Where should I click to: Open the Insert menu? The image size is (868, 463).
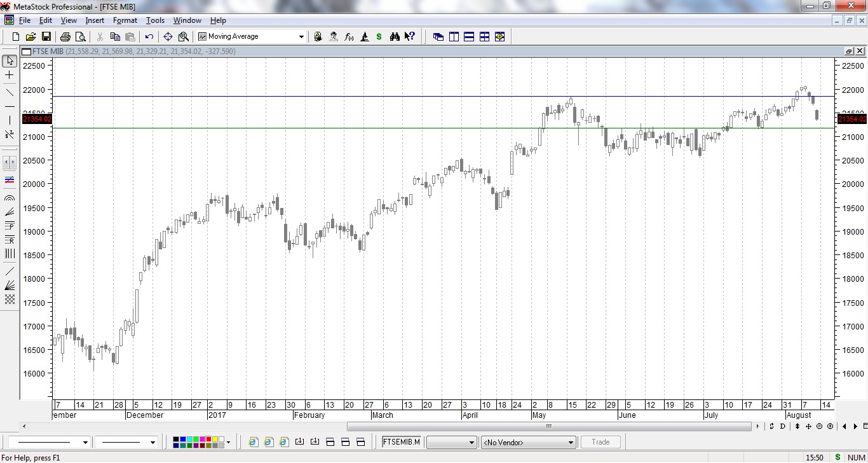point(95,20)
